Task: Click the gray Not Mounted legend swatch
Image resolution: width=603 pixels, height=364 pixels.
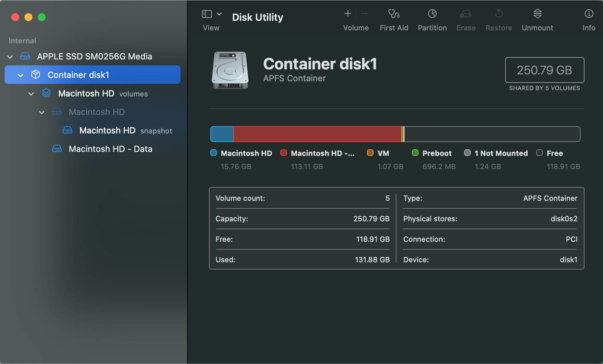Action: [x=467, y=153]
